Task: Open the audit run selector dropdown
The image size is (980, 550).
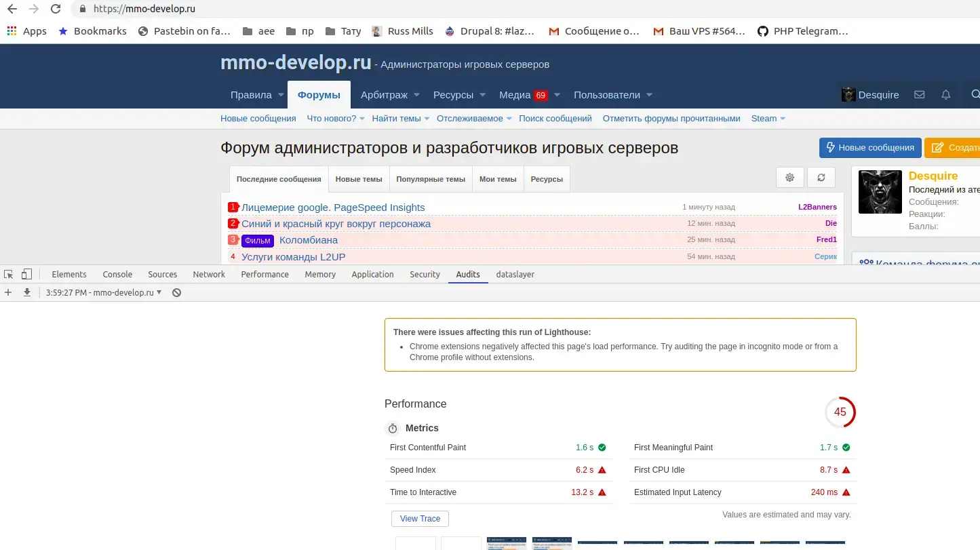Action: tap(104, 292)
